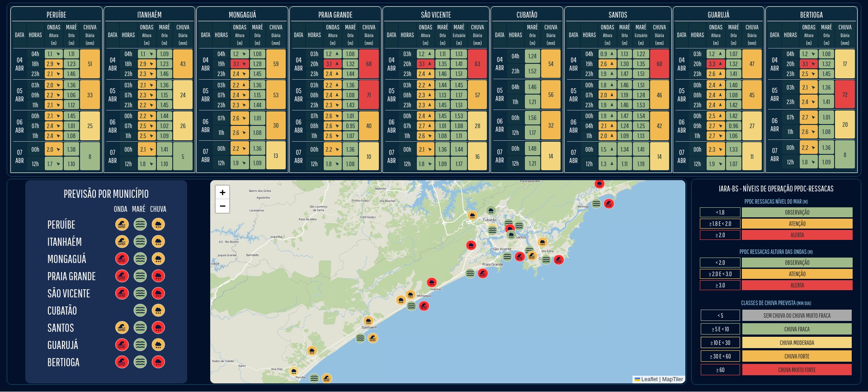Click green tide marker beside Bertioga on map
The width and height of the screenshot is (868, 392).
click(x=596, y=204)
